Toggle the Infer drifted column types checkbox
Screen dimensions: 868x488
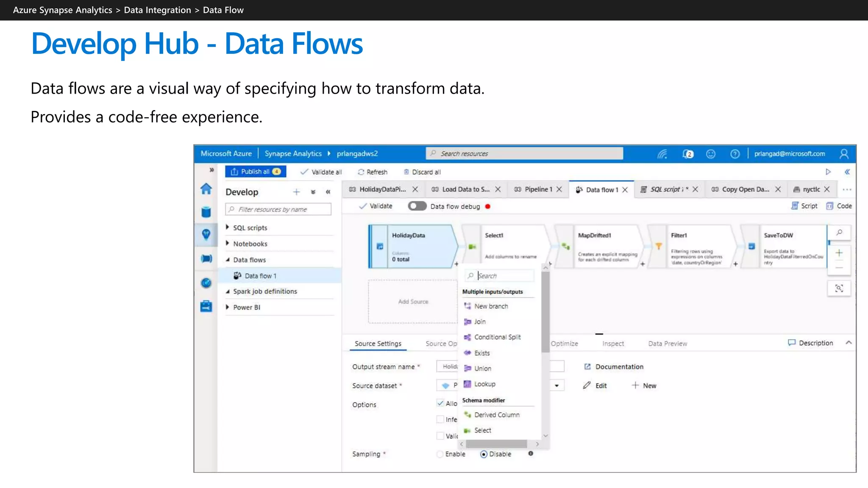tap(440, 419)
